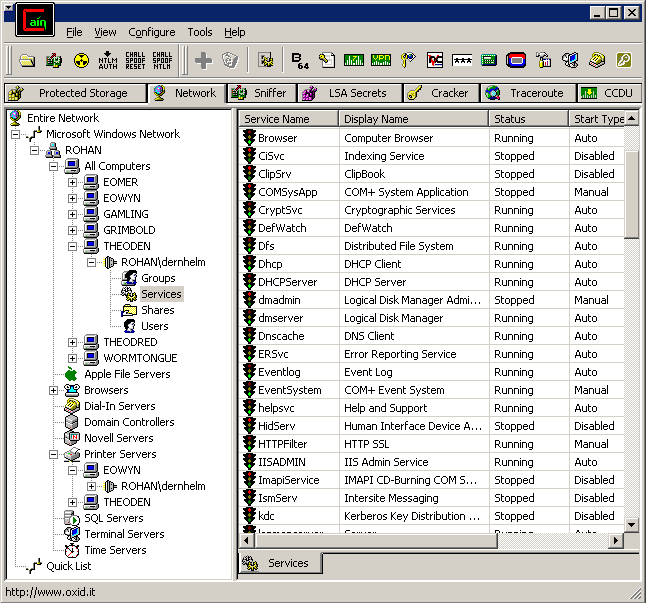Click the green calculator hash icon
The height and width of the screenshot is (603, 646).
tap(489, 61)
